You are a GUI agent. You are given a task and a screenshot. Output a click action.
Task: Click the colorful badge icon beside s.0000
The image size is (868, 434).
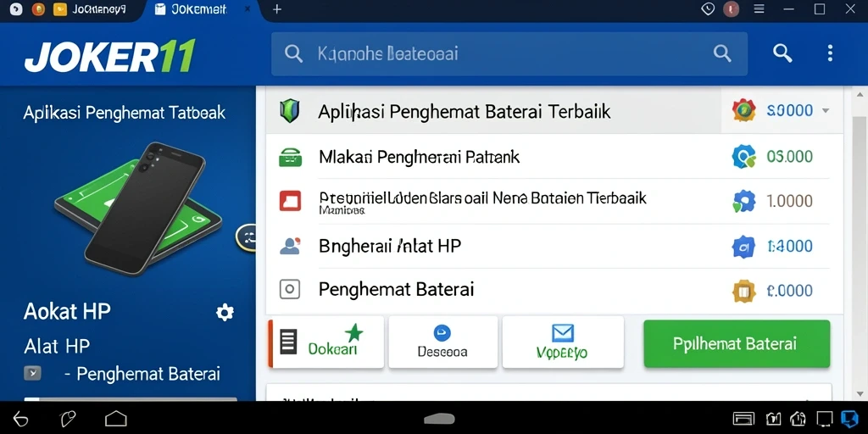tap(743, 111)
